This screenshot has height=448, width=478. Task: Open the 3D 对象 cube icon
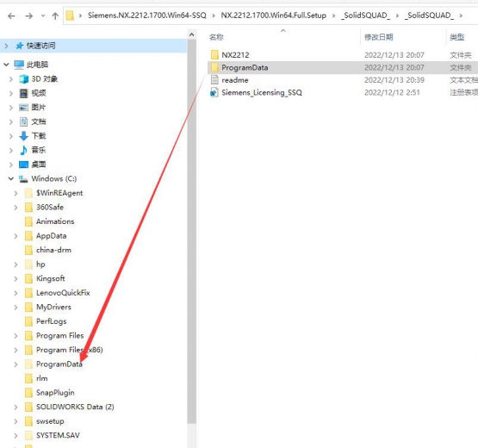click(23, 79)
